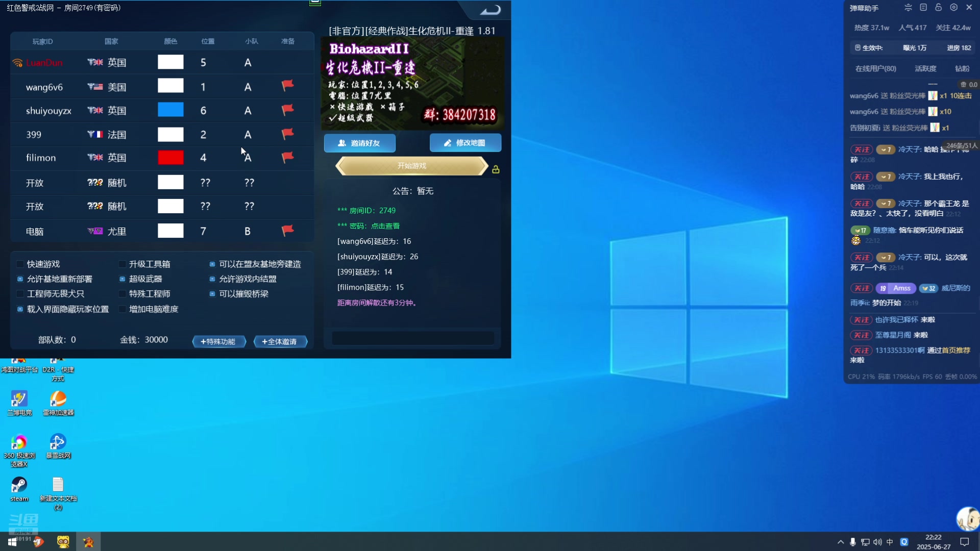Collapse the 弹幕助手 panel with the arrows icon
The image size is (980, 551).
(x=908, y=8)
